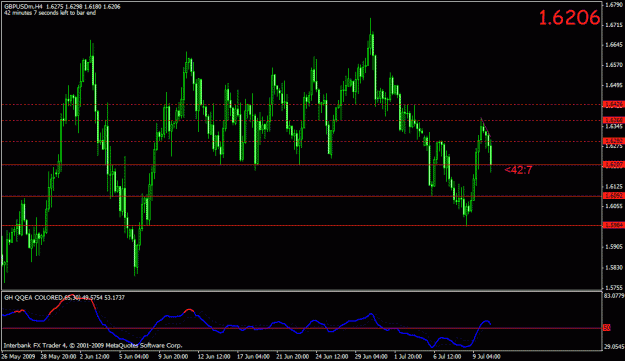Click the 1.6275 price axis label
The image size is (625, 361).
[614, 147]
